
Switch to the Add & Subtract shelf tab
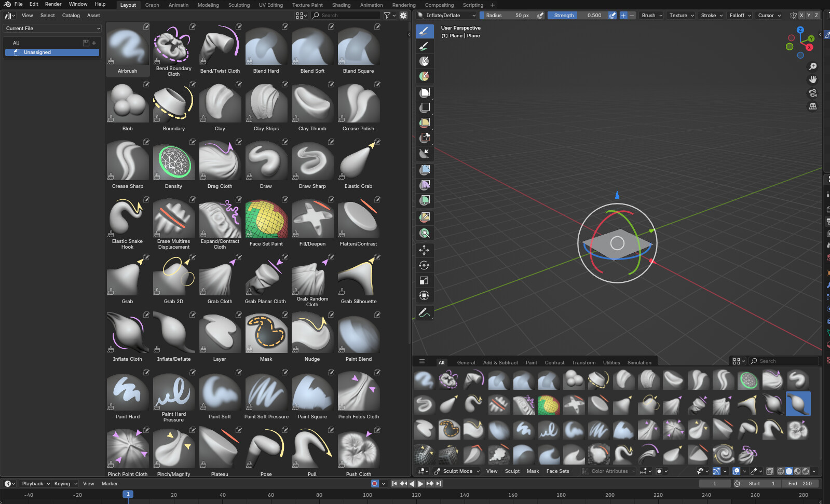(500, 363)
